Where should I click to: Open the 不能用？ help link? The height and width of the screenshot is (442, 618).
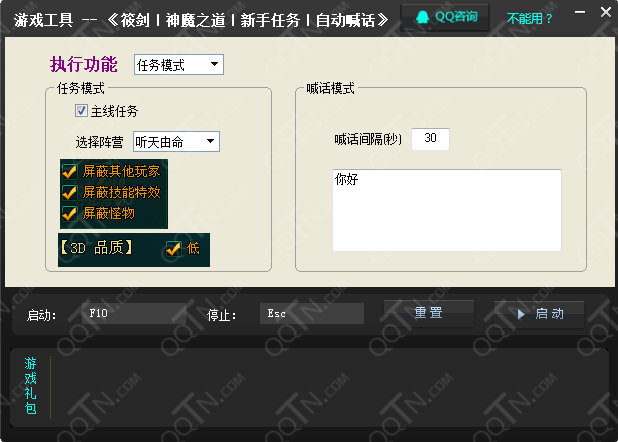click(530, 18)
